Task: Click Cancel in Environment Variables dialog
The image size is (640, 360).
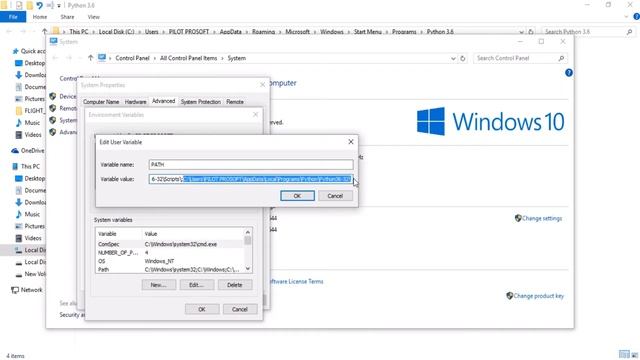Action: (x=240, y=309)
